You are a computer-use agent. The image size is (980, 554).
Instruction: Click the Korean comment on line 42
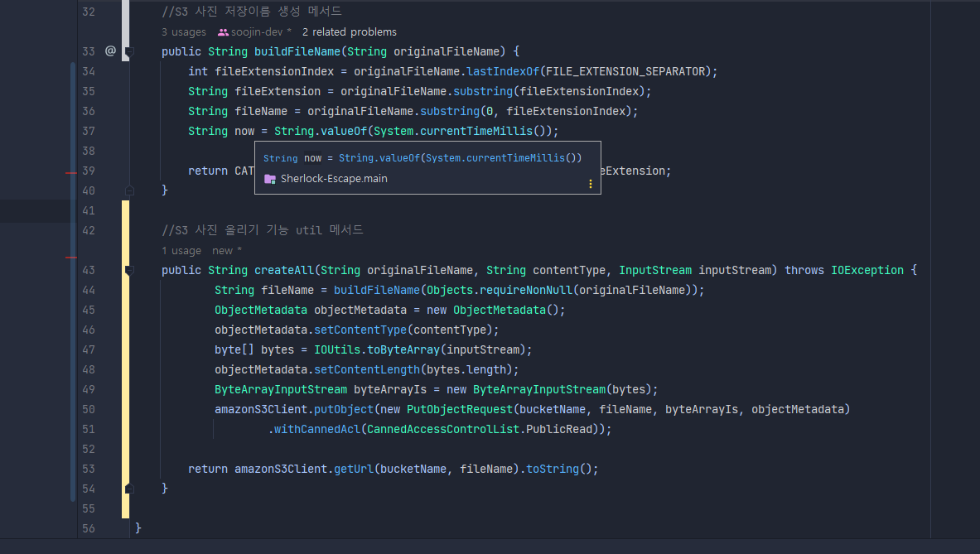pos(262,230)
